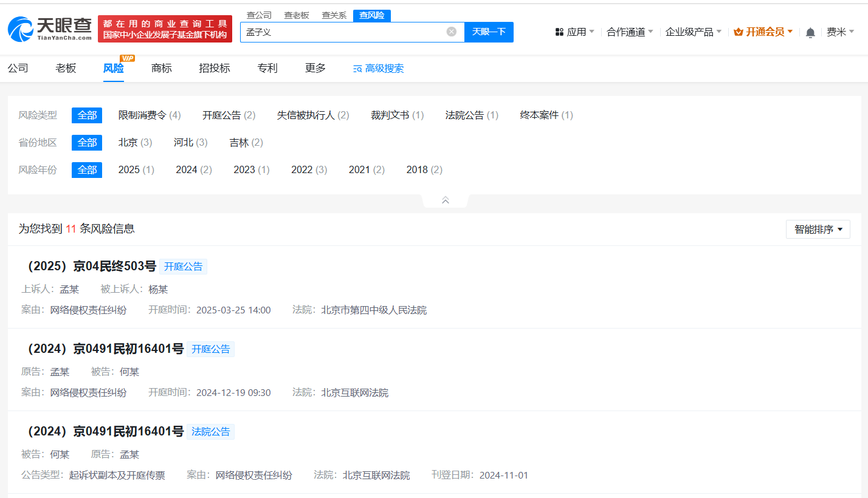Click 法院公告 tag on third result
This screenshot has width=868, height=498.
click(211, 432)
